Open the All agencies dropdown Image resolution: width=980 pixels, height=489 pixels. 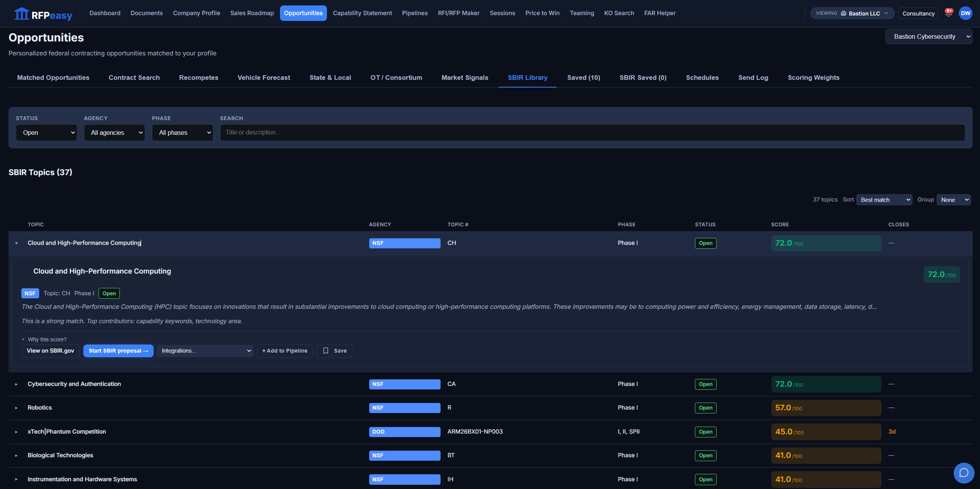pos(114,133)
